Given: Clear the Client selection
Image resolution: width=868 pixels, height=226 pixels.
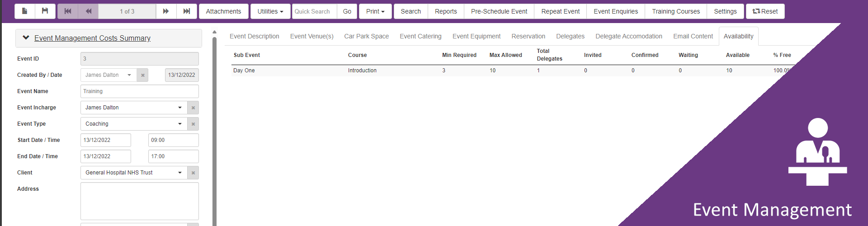Looking at the screenshot, I should point(193,173).
